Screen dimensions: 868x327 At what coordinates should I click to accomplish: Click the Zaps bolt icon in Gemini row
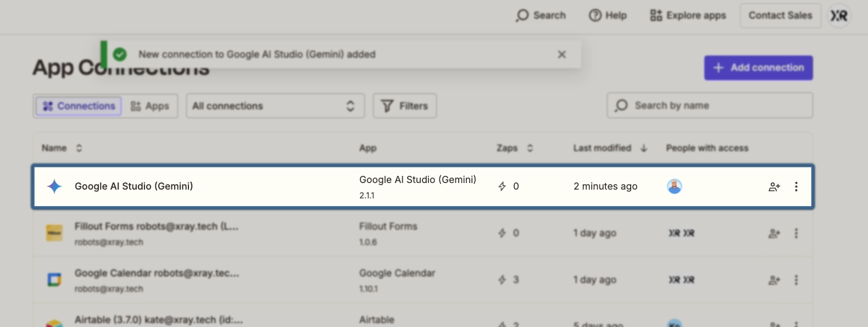[x=502, y=186]
